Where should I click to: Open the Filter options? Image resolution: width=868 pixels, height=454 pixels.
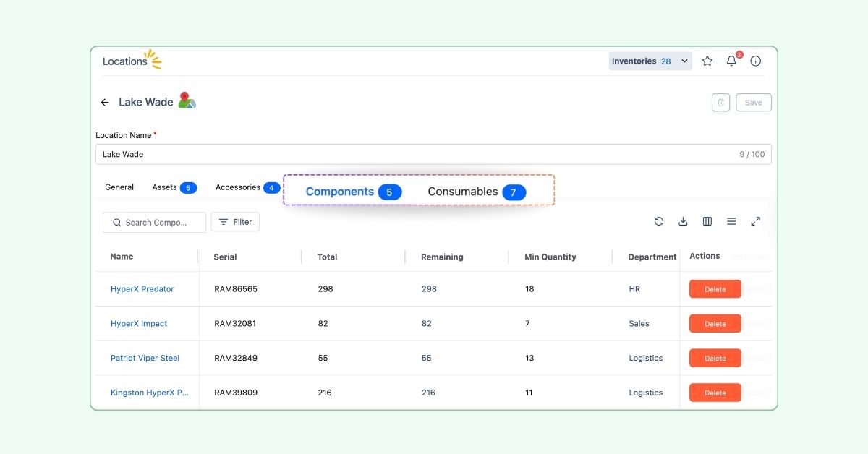(235, 222)
